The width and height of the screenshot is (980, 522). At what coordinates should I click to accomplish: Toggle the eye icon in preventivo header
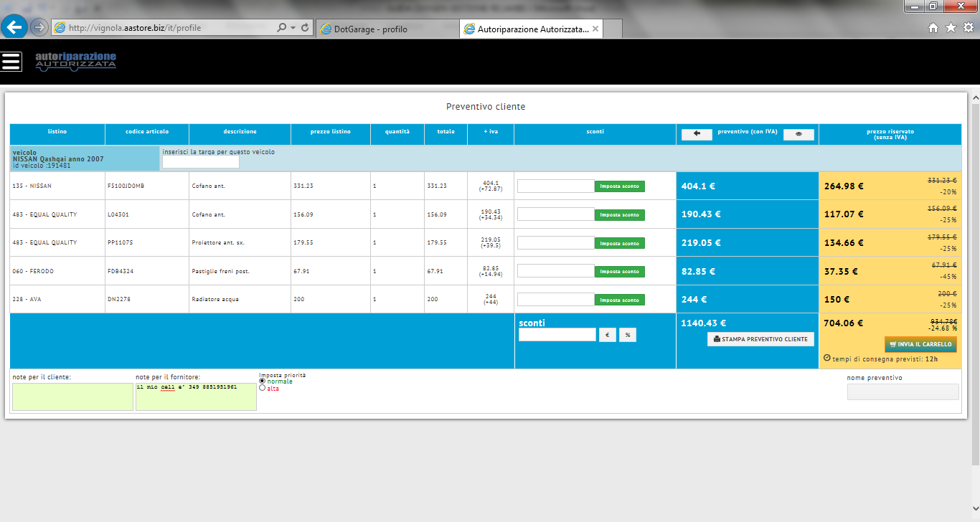(798, 134)
